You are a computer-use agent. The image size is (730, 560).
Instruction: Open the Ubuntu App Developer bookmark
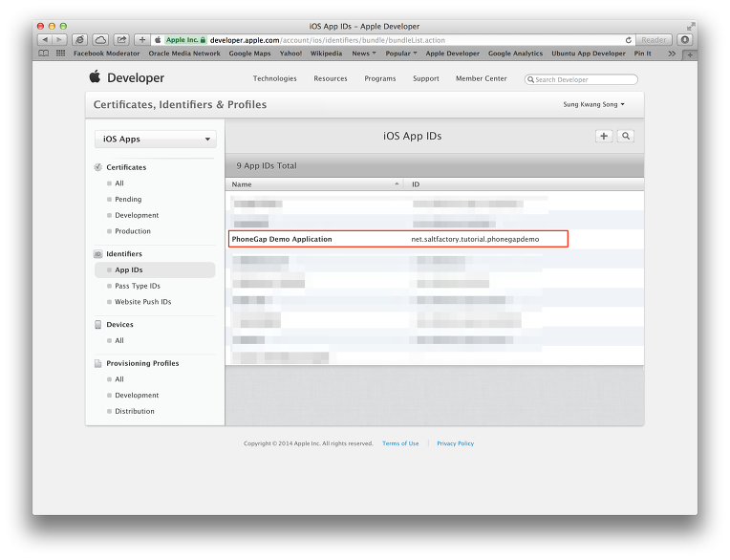(x=589, y=54)
